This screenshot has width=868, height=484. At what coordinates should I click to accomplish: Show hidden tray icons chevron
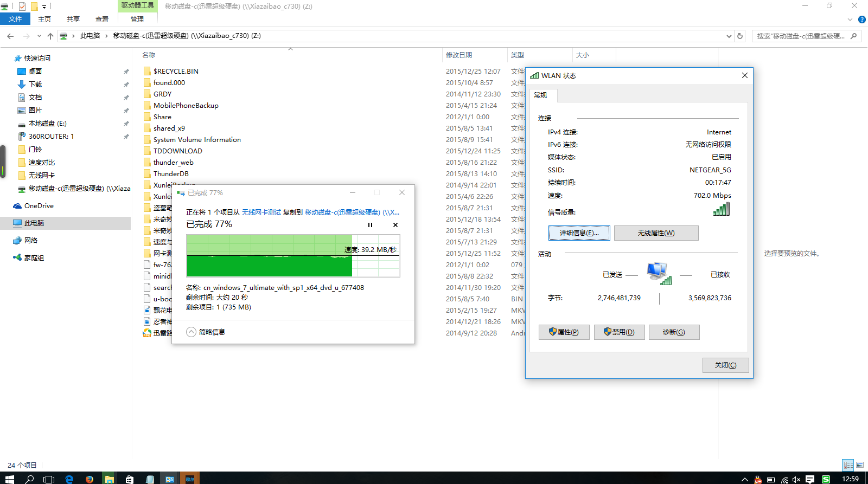(745, 479)
